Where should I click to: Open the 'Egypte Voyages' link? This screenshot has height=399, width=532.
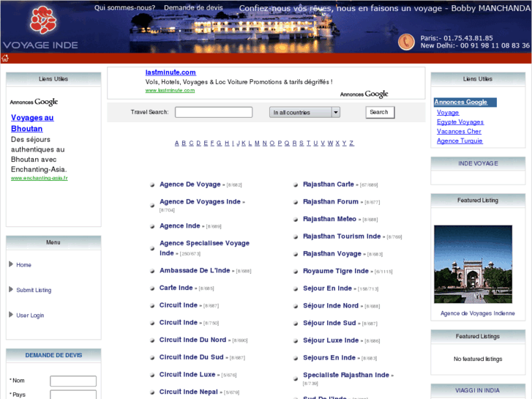tap(460, 122)
